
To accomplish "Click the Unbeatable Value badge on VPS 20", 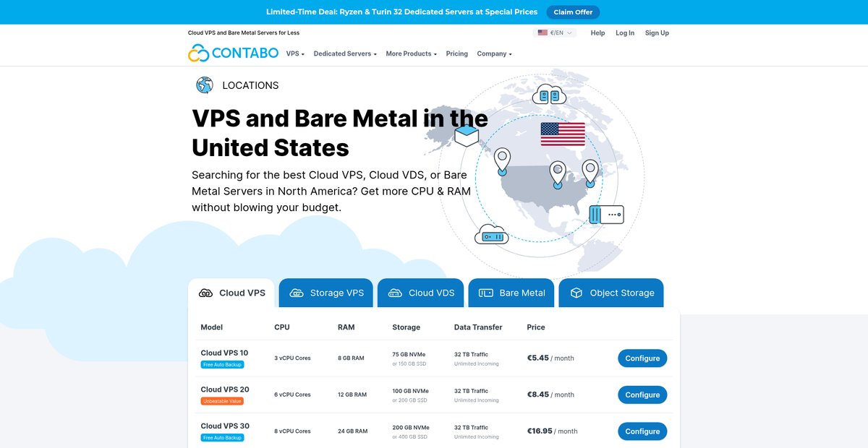I will pyautogui.click(x=222, y=401).
